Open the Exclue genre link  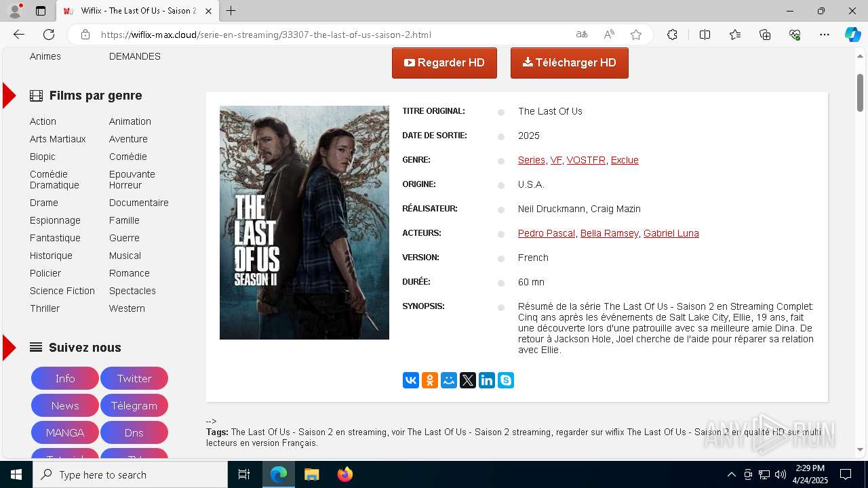point(625,160)
